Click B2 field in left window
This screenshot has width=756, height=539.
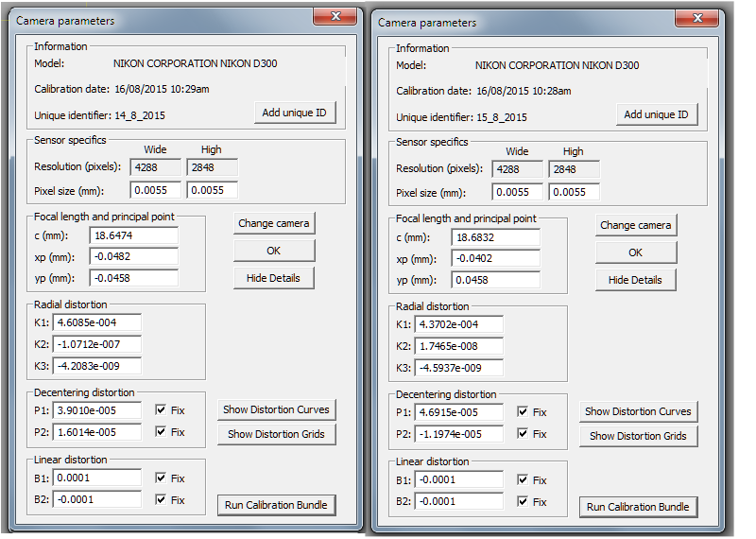97,499
